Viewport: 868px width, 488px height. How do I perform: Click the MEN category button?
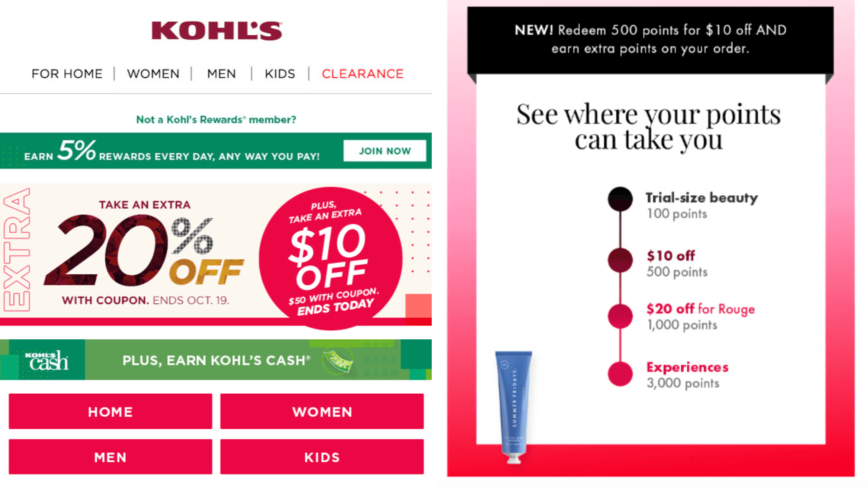click(x=109, y=457)
